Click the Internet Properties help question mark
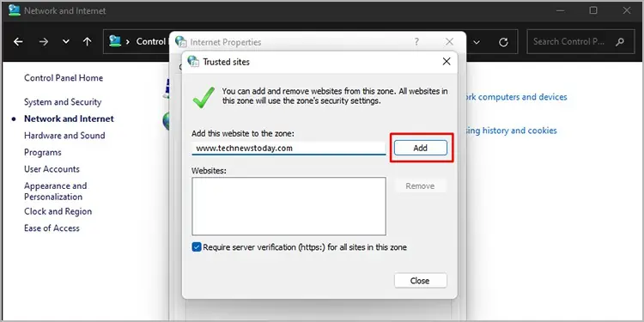This screenshot has height=322, width=644. tap(416, 41)
